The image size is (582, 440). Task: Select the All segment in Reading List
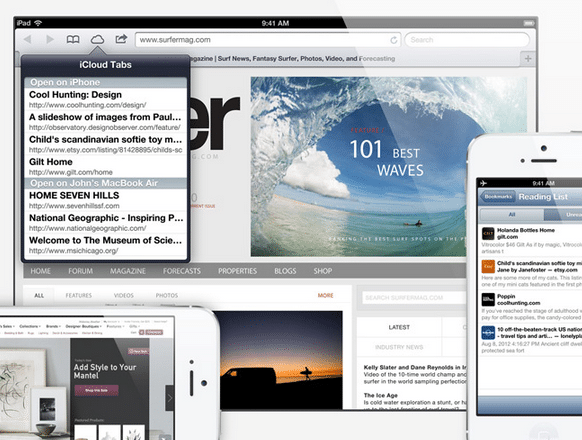[512, 215]
